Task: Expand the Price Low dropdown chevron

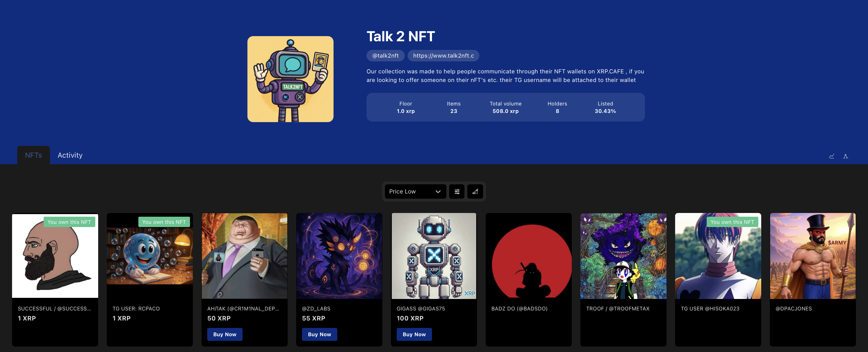Action: tap(438, 191)
